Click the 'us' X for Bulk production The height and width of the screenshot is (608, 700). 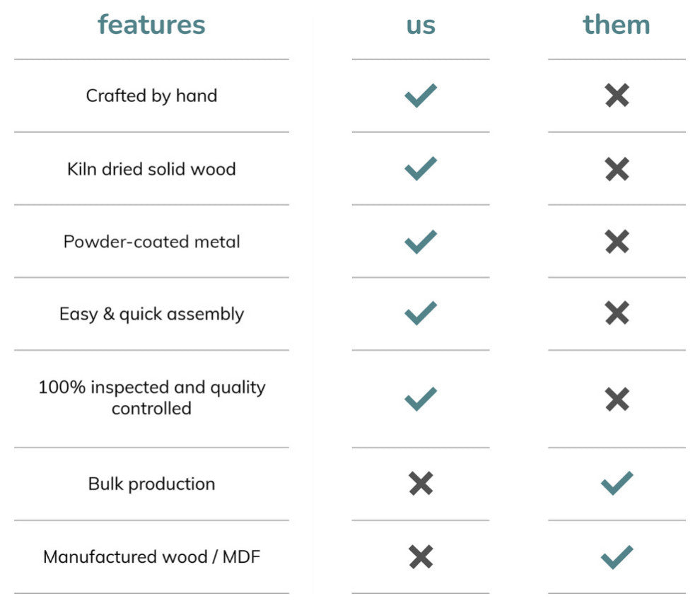coord(421,484)
